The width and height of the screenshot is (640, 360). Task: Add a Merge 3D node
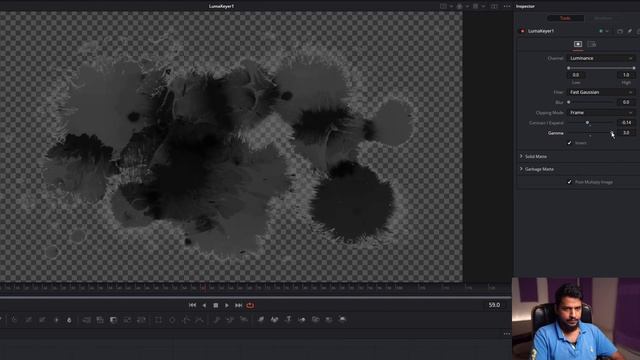302,320
